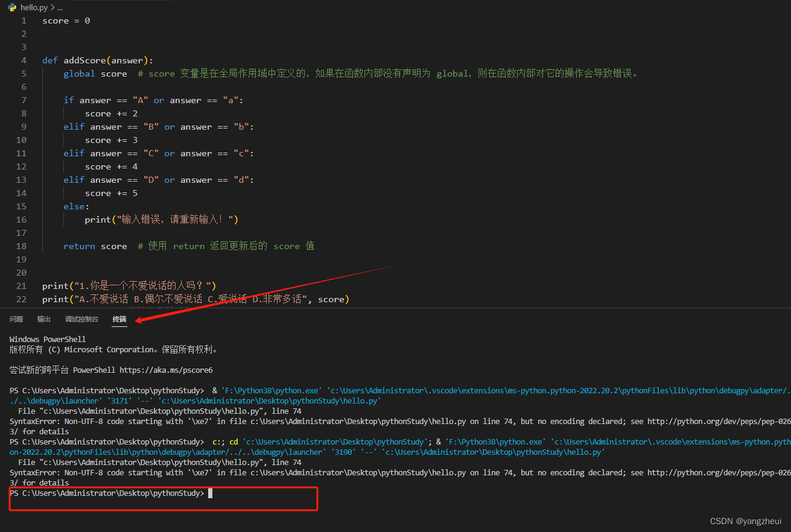This screenshot has width=791, height=532.
Task: Click the comment "使用 return 返回更新后的 score 值"
Action: (x=226, y=246)
